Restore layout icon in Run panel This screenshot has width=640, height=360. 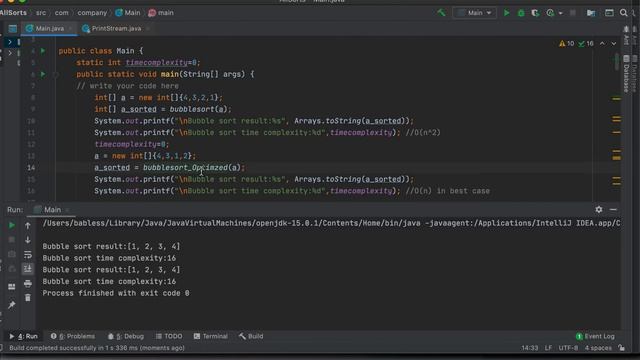pos(11,287)
